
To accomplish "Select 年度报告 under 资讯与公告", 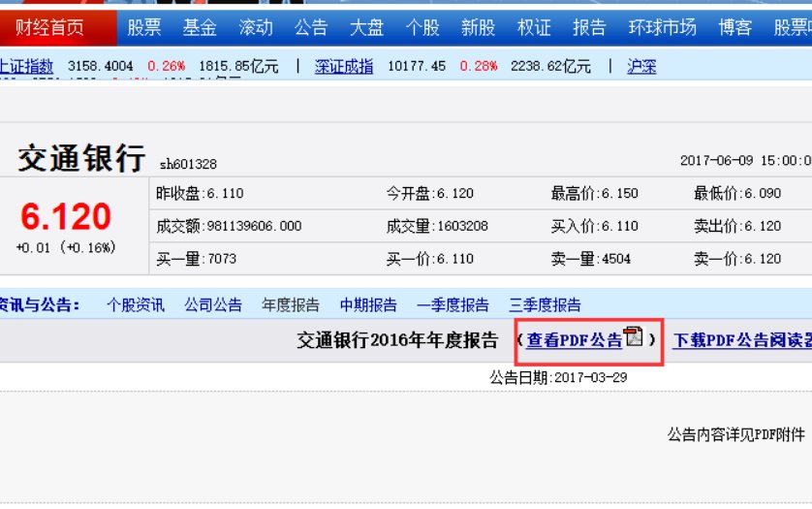I will point(291,304).
